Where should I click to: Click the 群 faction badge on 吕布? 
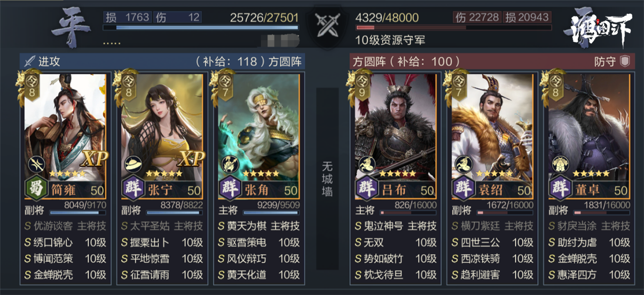coord(367,190)
